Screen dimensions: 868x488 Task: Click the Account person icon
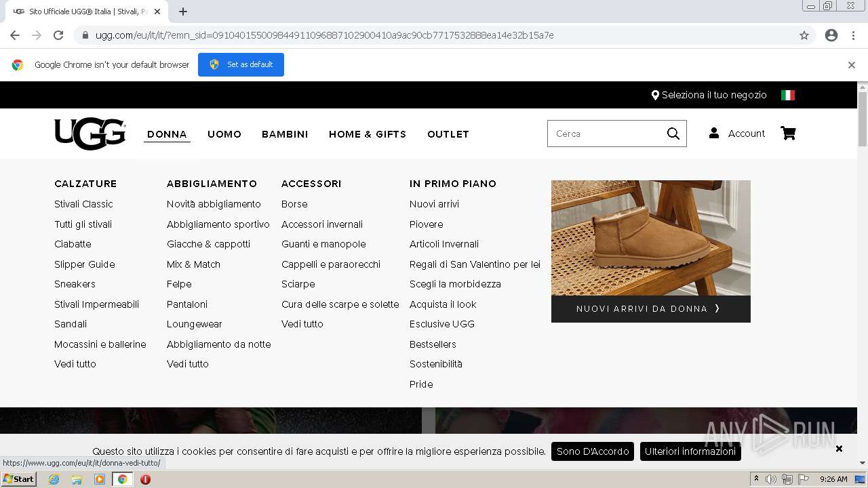pos(714,133)
